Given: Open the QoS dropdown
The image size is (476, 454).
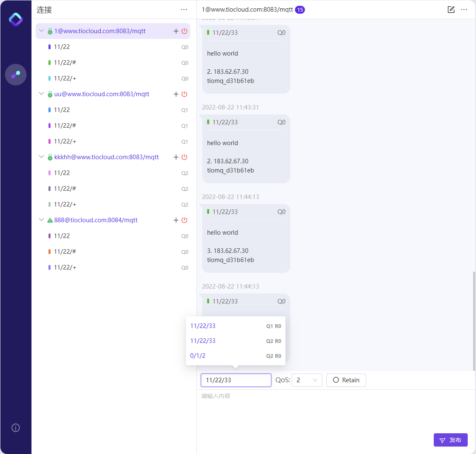Looking at the screenshot, I should [x=307, y=380].
